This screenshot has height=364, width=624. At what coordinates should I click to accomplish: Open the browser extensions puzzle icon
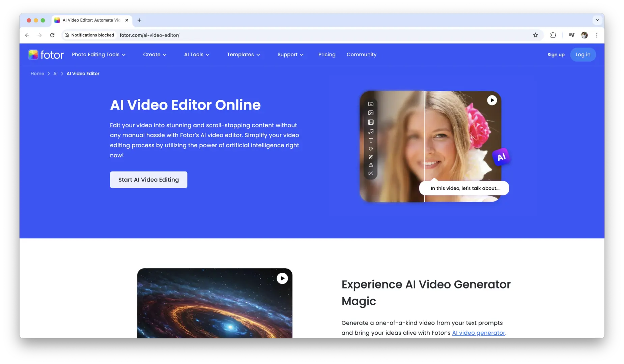click(x=553, y=35)
